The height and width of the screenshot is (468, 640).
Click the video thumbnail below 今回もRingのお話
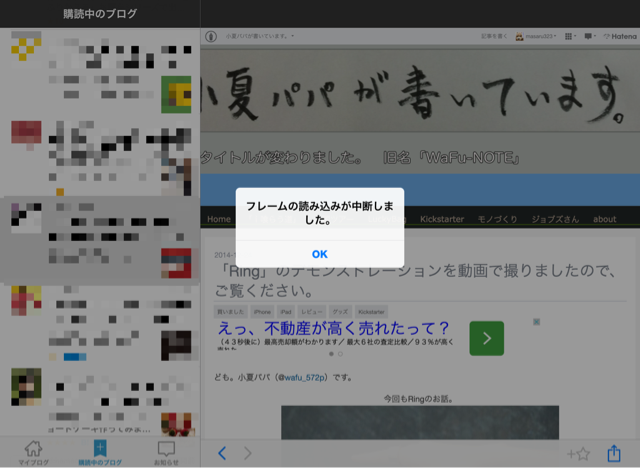[x=420, y=422]
